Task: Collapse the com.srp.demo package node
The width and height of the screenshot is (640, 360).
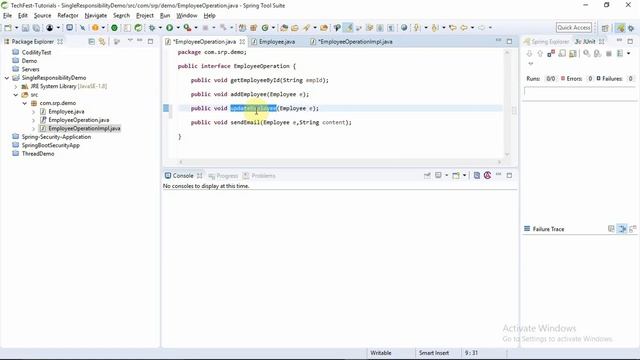Action: tap(24, 103)
